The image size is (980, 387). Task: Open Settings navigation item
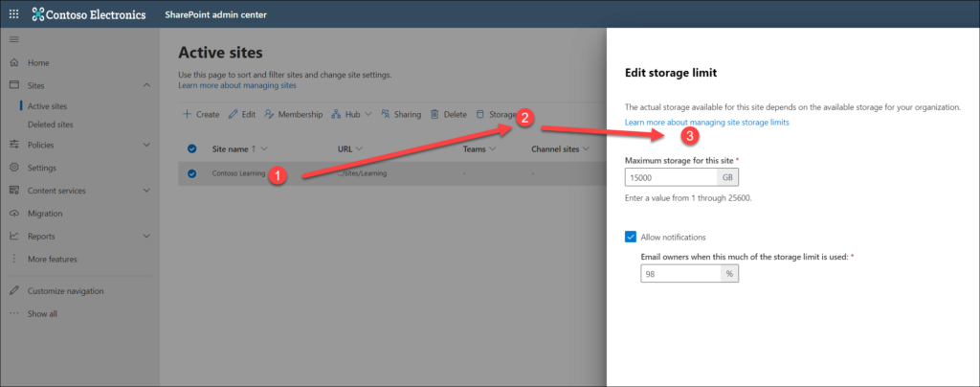[42, 168]
